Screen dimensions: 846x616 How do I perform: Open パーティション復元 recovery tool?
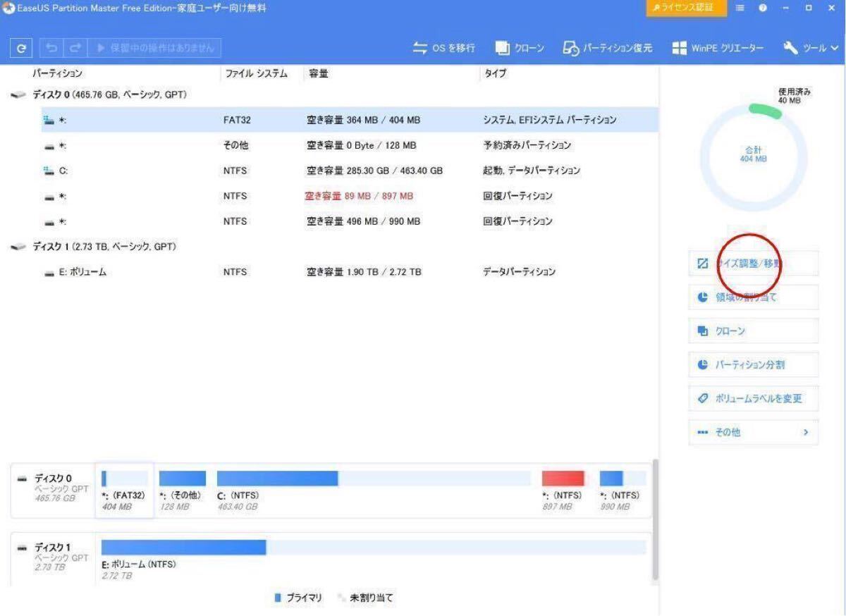coord(608,49)
